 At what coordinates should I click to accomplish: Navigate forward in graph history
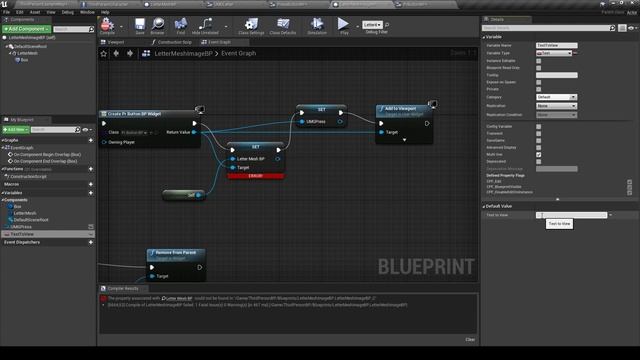(x=130, y=53)
